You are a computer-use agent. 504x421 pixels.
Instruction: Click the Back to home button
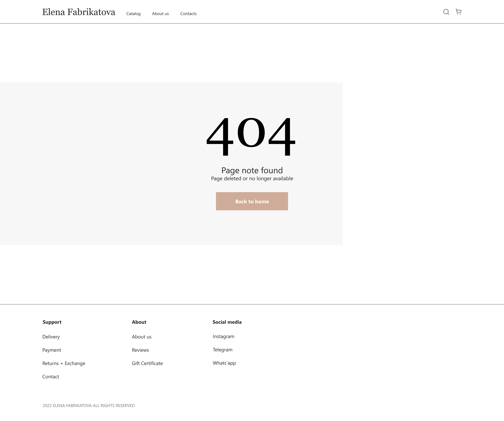[252, 201]
